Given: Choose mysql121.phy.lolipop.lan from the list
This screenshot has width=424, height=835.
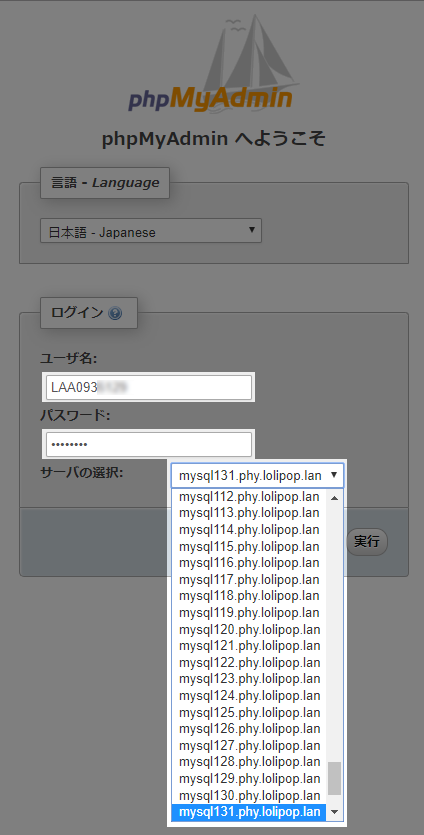Looking at the screenshot, I should (249, 646).
